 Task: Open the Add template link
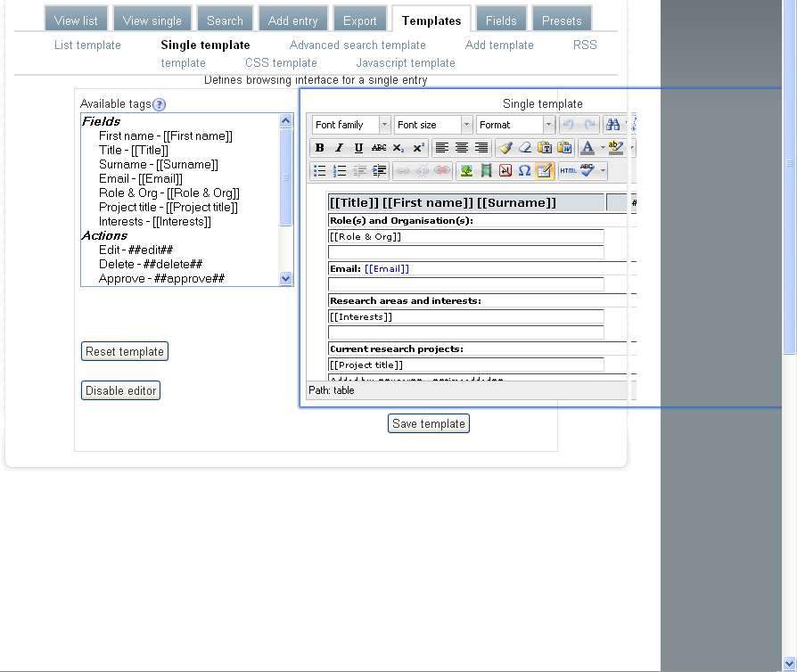[x=499, y=45]
